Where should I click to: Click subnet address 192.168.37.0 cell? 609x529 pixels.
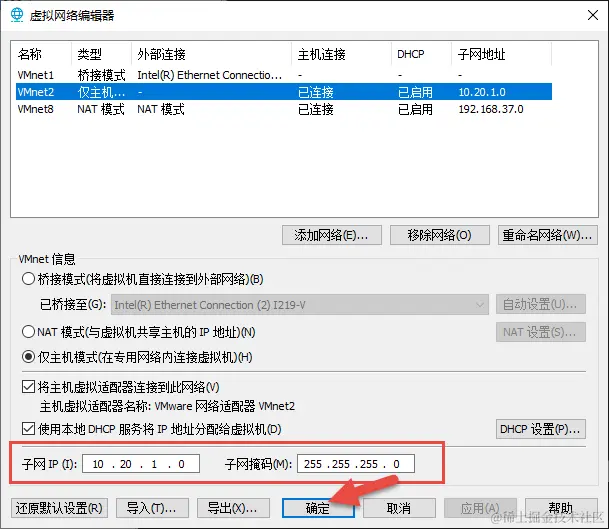(491, 109)
